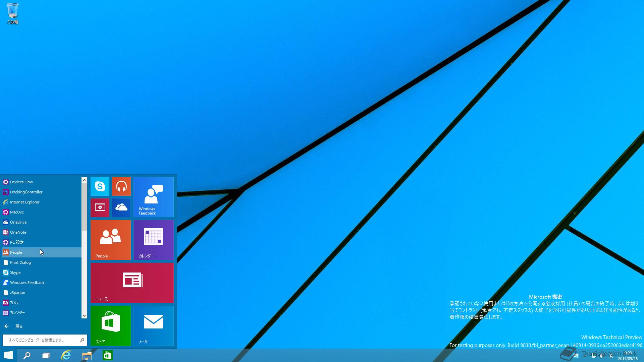
Task: Select the ごみ箱 recycle bin desktop icon
Action: [12, 14]
